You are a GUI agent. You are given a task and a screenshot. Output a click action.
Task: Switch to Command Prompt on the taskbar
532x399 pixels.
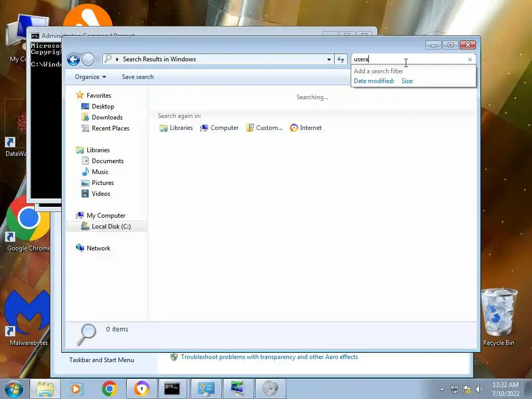[x=172, y=389]
